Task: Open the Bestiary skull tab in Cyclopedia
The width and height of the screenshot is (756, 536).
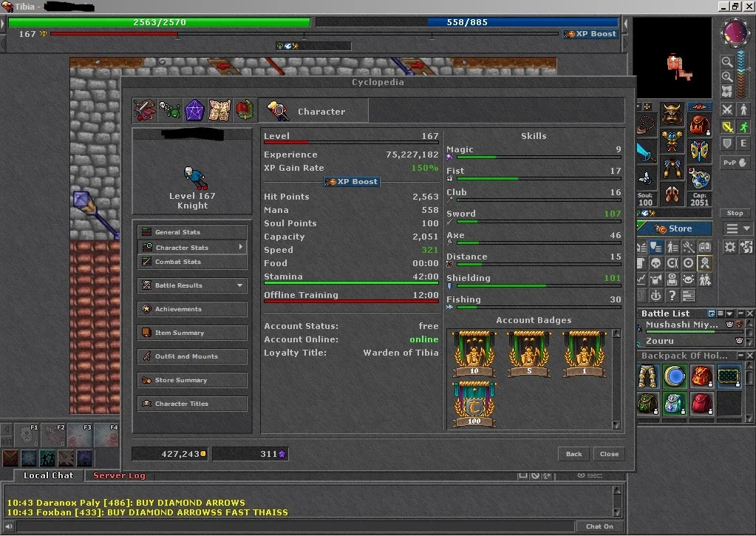Action: tap(170, 110)
